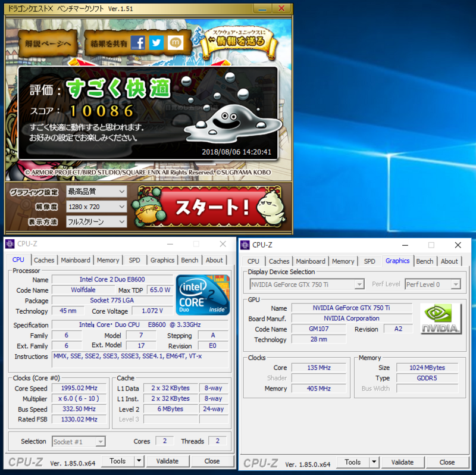
Task: Select CPU tab in left CPU-Z
Action: (x=18, y=260)
